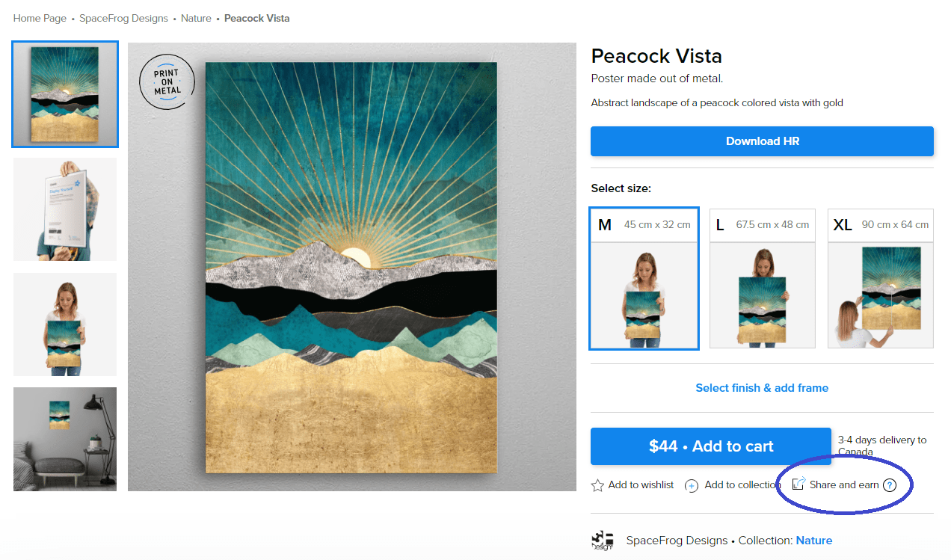Go to Home Page breadcrumb

[x=40, y=18]
